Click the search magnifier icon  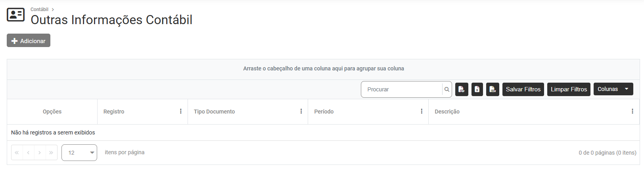[447, 89]
